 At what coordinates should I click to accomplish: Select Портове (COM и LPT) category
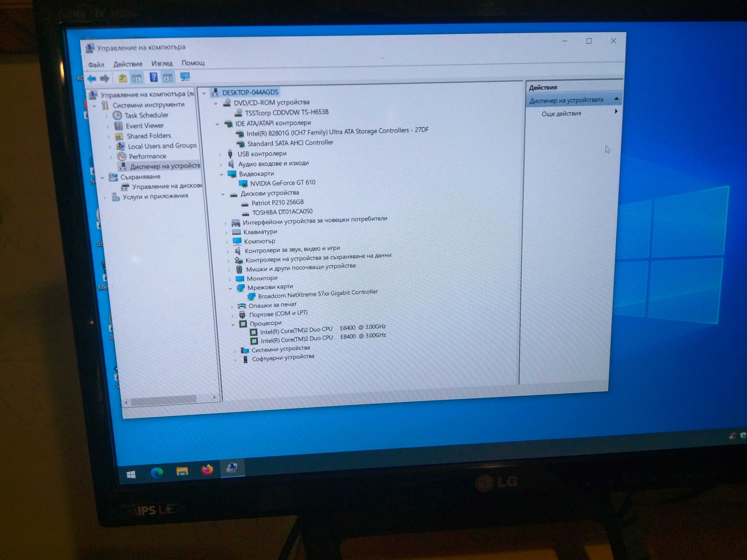(x=278, y=314)
